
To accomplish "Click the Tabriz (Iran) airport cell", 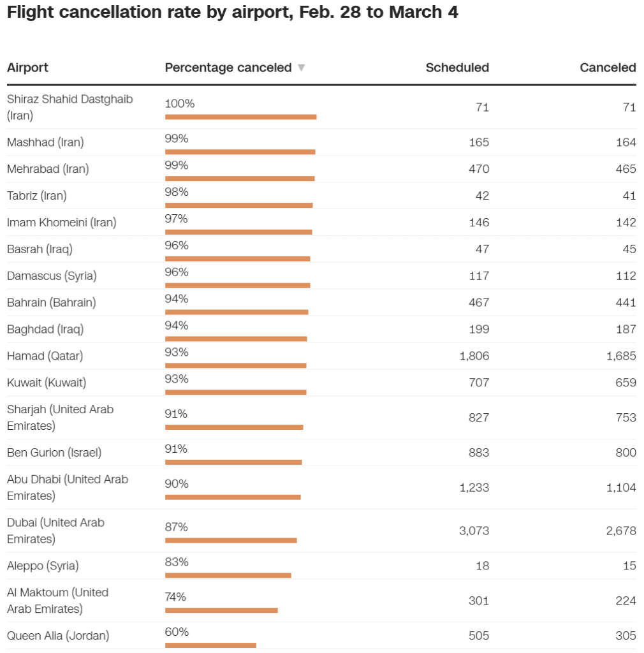I will [37, 196].
